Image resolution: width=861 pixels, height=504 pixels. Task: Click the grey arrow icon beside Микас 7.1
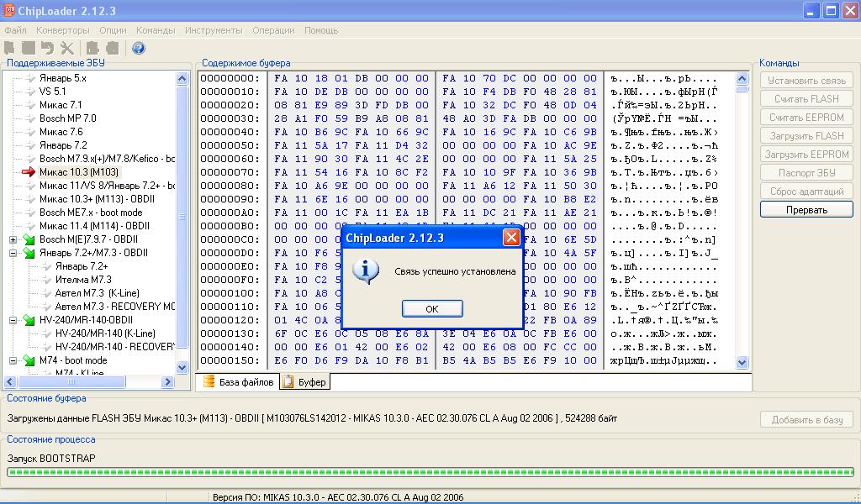[x=30, y=105]
